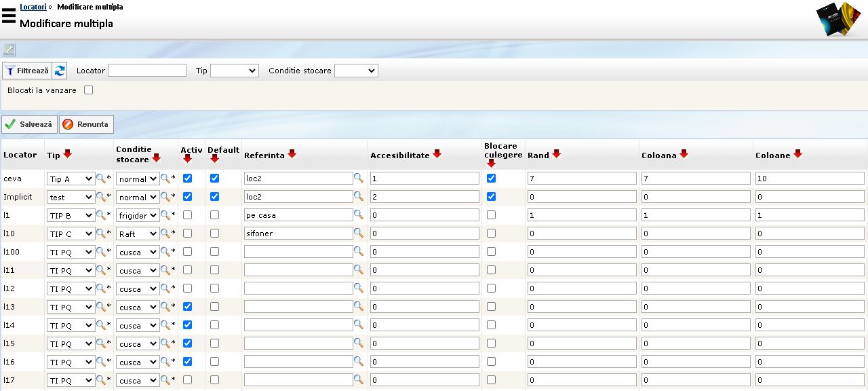
Task: Open the Tip filter dropdown
Action: (234, 71)
